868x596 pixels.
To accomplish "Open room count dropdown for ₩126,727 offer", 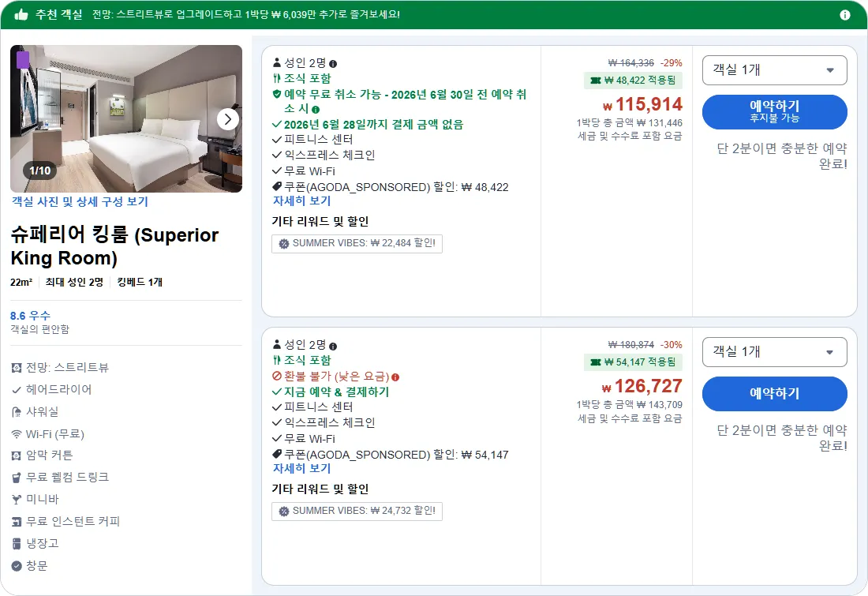I will (774, 352).
